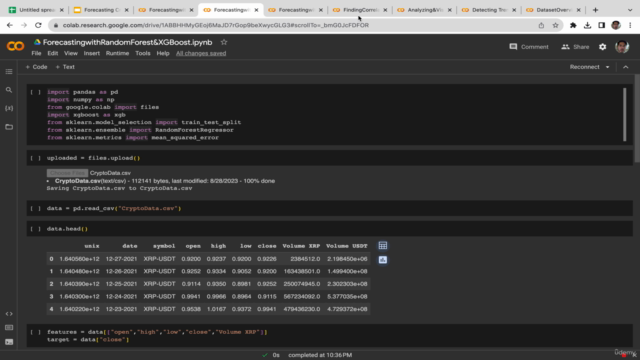The height and width of the screenshot is (360, 640).
Task: Open the Help menu
Action: 163,53
